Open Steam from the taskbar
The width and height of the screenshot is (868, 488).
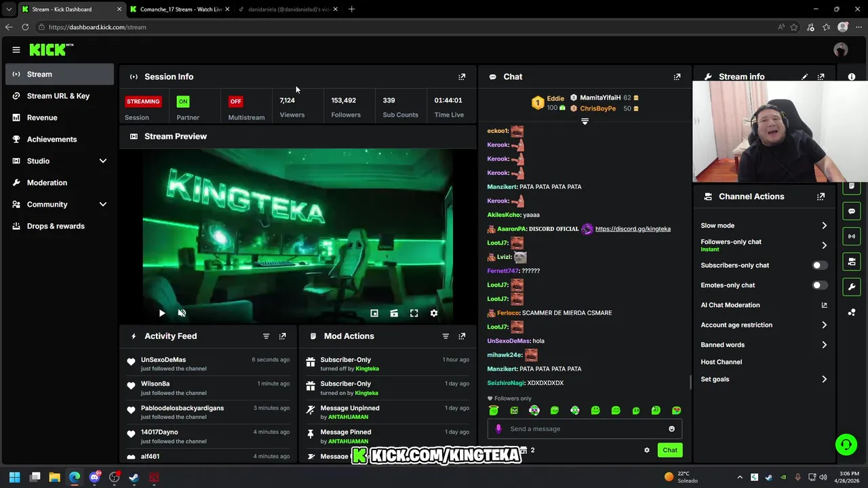(134, 477)
